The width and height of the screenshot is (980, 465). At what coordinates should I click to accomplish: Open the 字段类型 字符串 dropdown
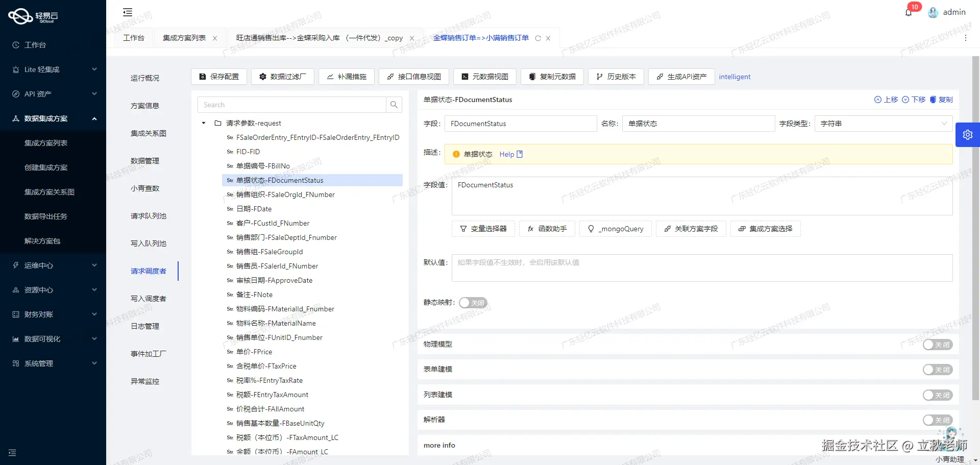[883, 124]
